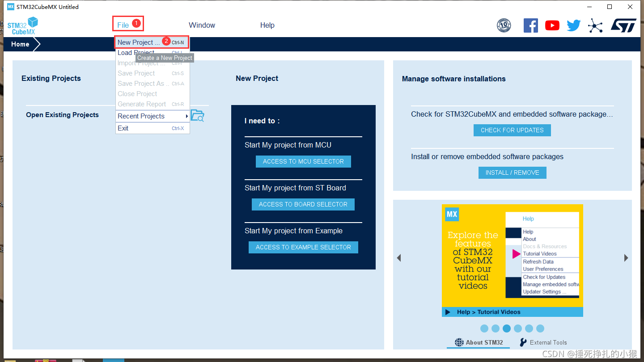Click 'Check for STM32CubeMX and embedded software package' text
644x362 pixels.
512,114
